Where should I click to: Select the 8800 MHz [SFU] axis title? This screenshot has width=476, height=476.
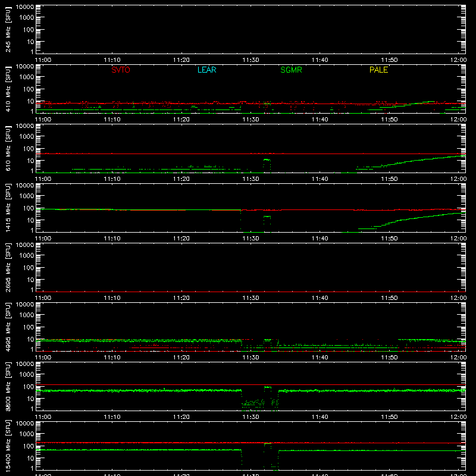(8, 386)
